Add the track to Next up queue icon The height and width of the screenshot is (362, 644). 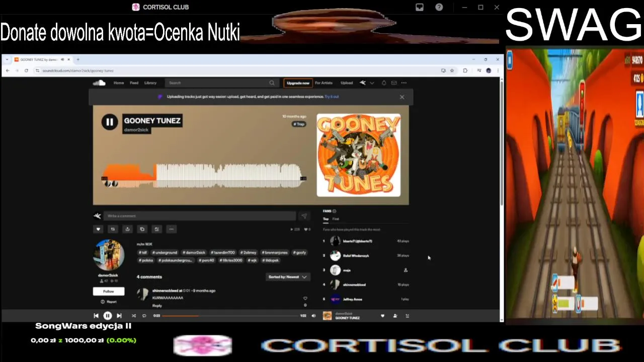pyautogui.click(x=156, y=229)
